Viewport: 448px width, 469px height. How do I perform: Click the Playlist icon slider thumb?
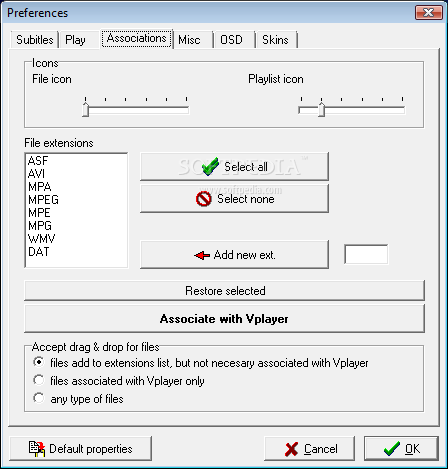tap(321, 109)
